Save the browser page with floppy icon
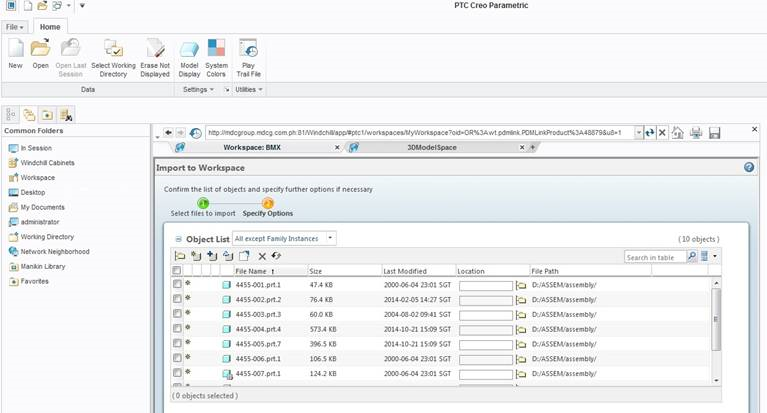Image resolution: width=767 pixels, height=413 pixels. 715,133
